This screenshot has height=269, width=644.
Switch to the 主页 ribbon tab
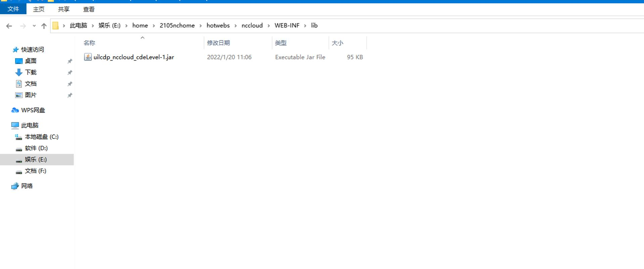39,9
